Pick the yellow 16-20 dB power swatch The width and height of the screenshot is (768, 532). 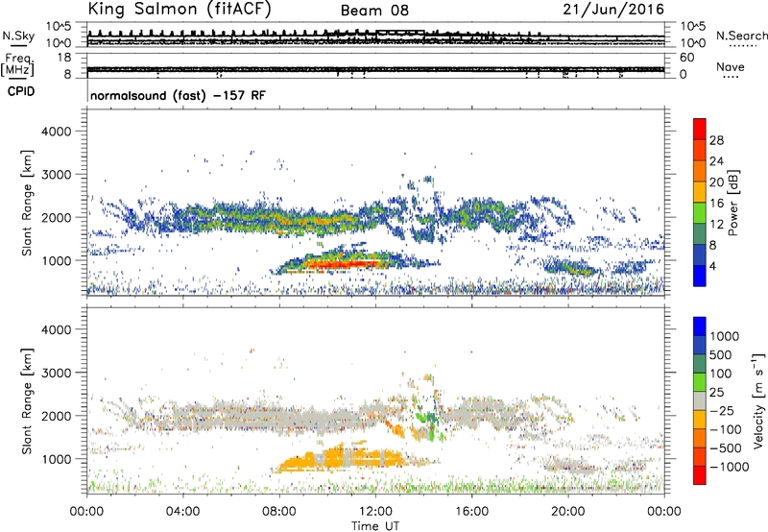point(700,191)
